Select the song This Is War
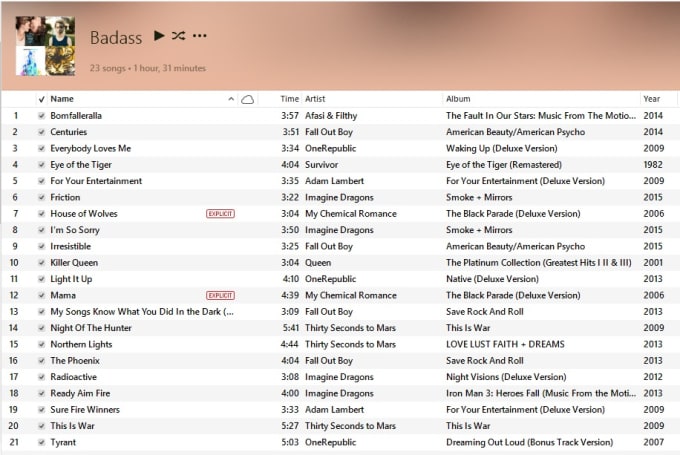Viewport: 680px width, 455px height. point(72,426)
